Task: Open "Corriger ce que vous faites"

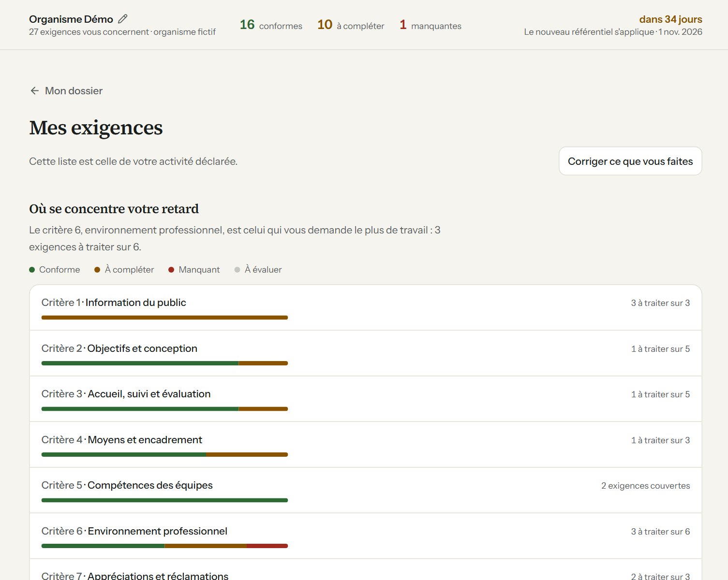Action: tap(630, 161)
